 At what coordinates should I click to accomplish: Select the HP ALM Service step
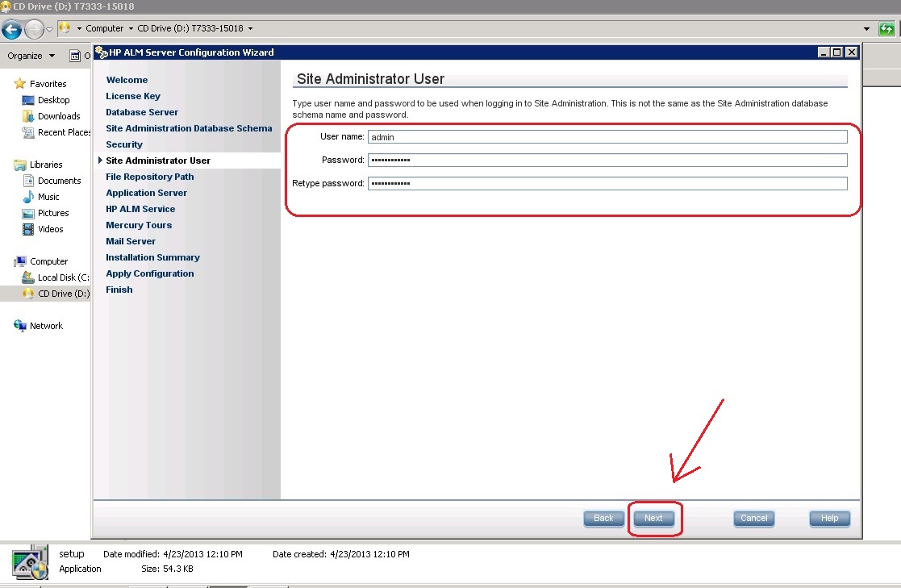pos(140,209)
